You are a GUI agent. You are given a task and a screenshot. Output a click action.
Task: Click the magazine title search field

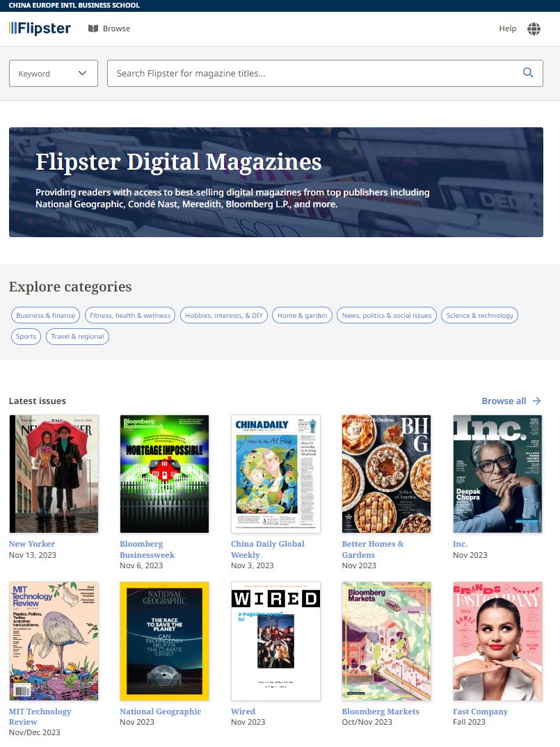[x=313, y=73]
